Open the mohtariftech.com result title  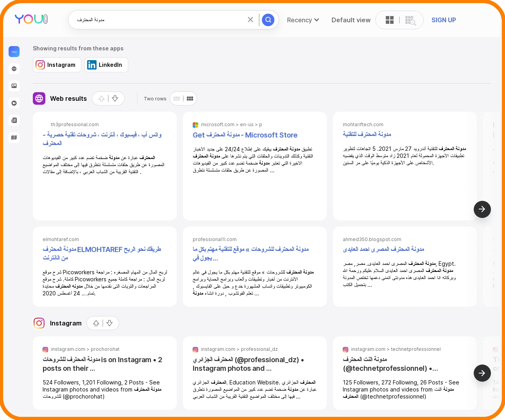click(367, 134)
